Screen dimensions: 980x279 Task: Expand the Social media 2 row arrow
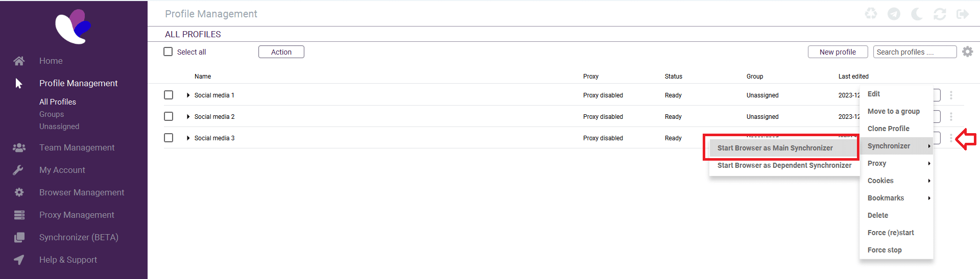point(188,117)
